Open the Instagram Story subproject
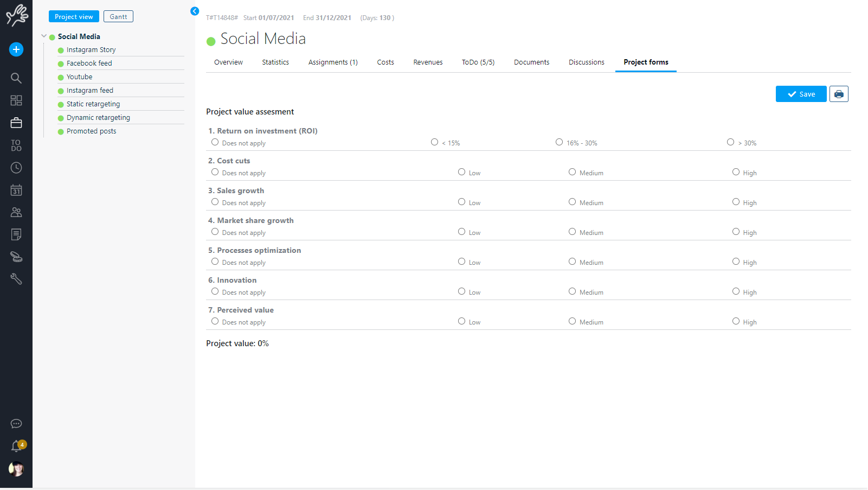 [x=91, y=50]
